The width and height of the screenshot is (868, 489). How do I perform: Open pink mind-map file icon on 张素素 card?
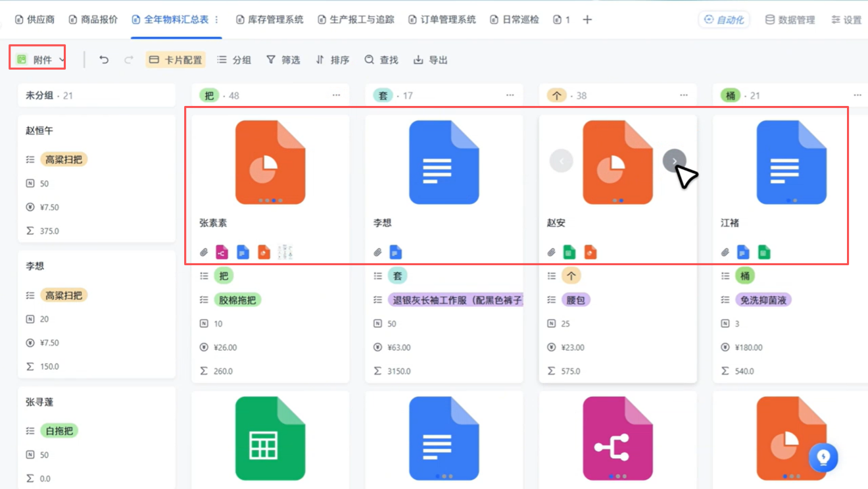(x=222, y=252)
